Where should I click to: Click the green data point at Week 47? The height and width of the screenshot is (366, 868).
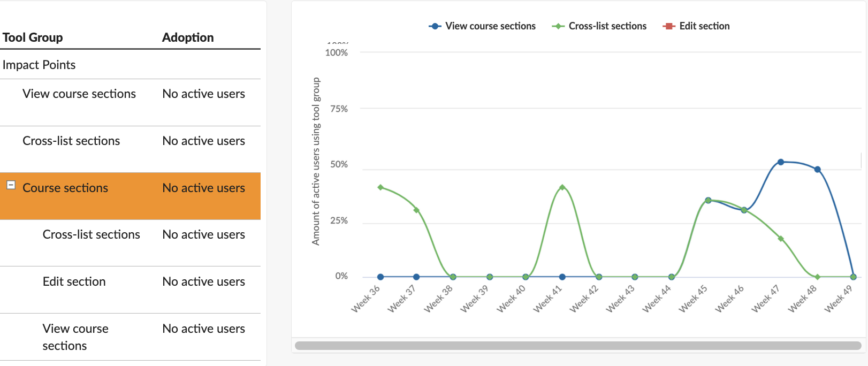781,239
